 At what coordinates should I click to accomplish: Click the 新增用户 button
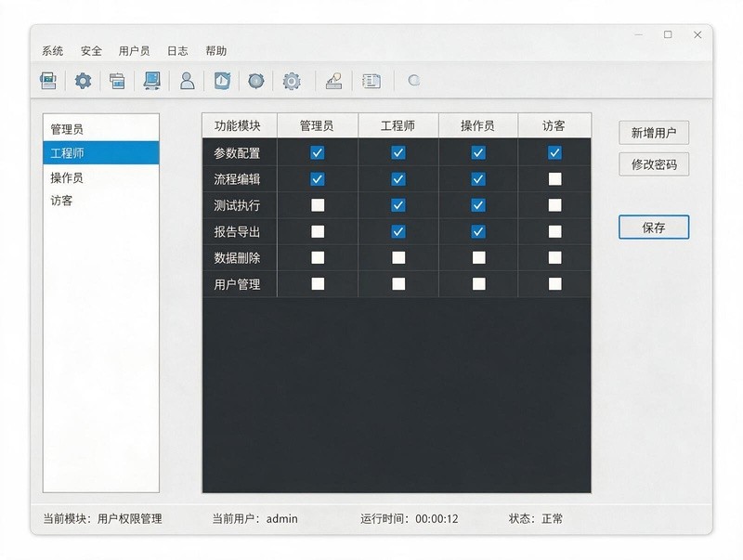coord(654,133)
